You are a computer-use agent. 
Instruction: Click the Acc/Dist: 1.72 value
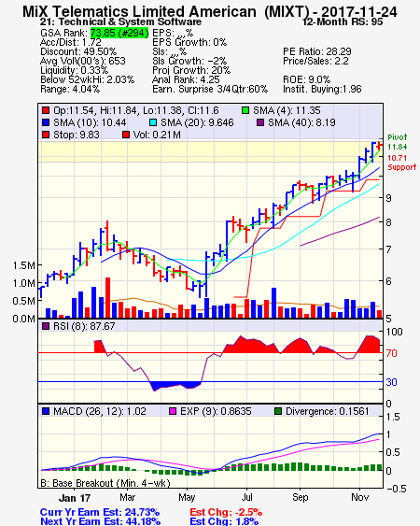[71, 42]
